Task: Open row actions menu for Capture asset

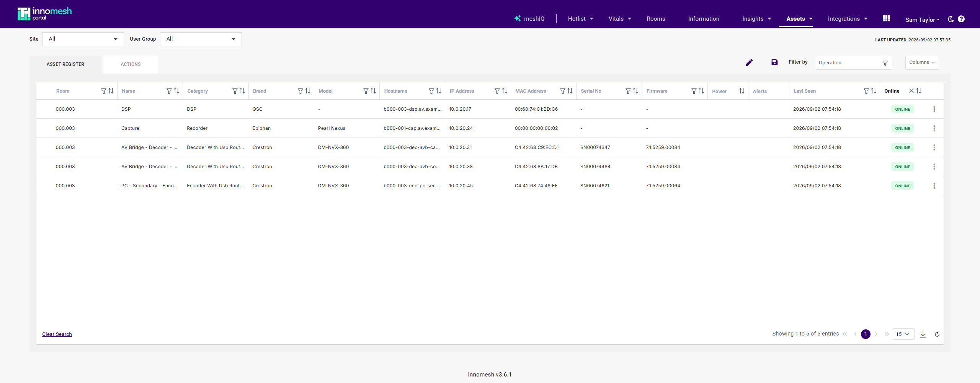Action: 934,128
